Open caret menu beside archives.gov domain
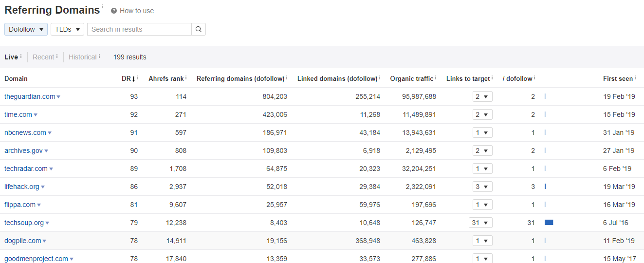The image size is (644, 263). [x=46, y=151]
